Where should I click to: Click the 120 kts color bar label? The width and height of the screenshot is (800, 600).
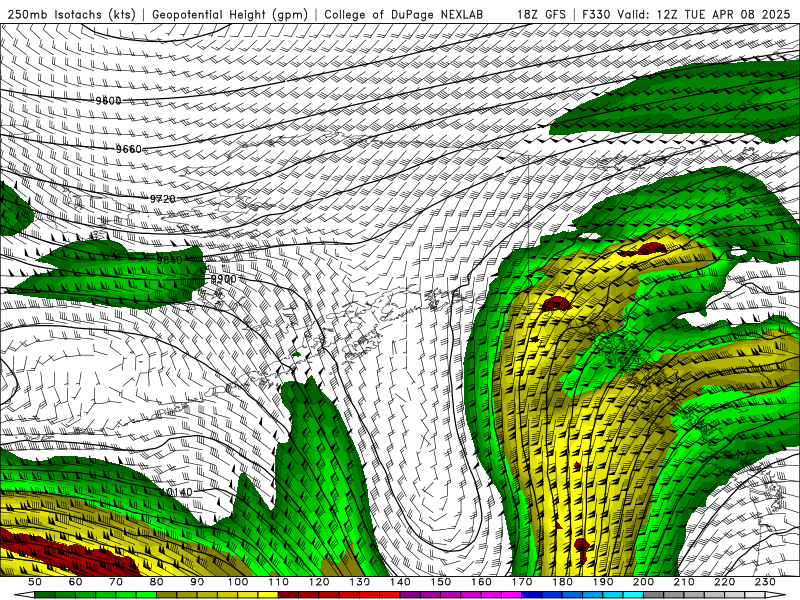[x=319, y=582]
